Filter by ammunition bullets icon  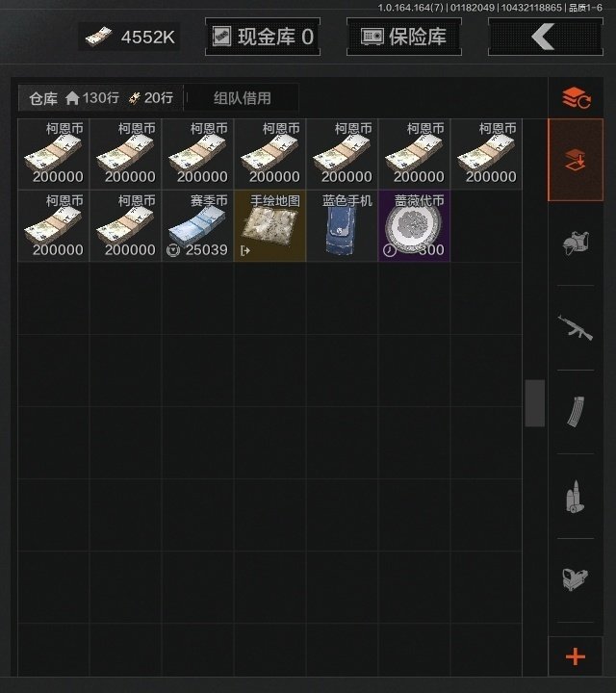576,496
